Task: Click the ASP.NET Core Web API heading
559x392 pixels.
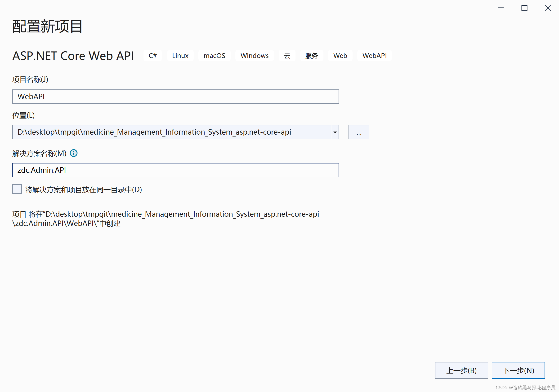Action: pos(72,56)
